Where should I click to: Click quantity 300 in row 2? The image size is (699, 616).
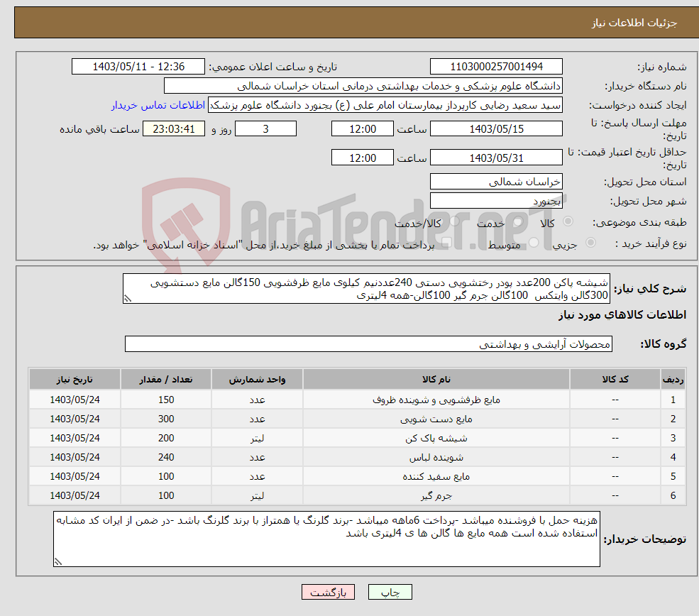(x=166, y=419)
